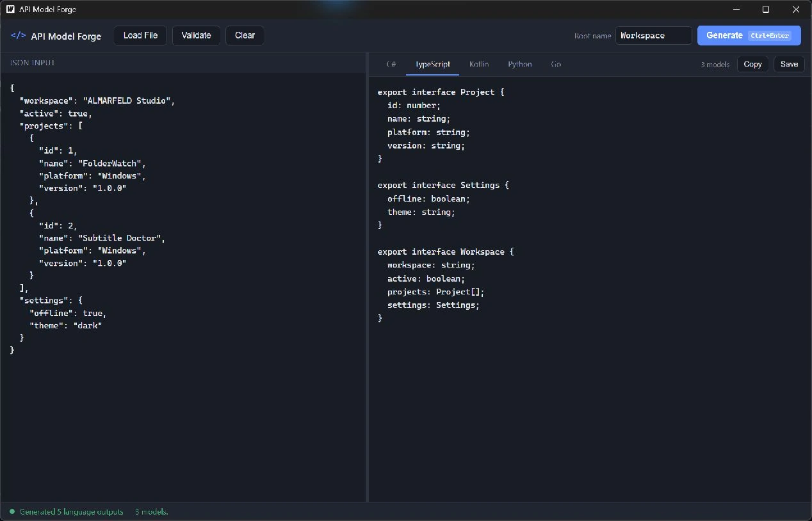Click the 'Root name' label
This screenshot has width=812, height=521.
[592, 36]
